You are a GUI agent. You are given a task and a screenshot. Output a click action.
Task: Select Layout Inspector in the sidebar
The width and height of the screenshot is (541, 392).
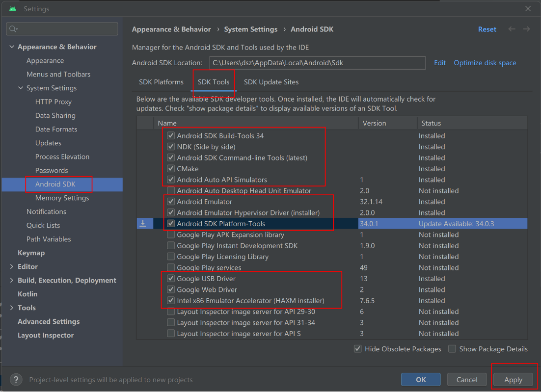[46, 335]
